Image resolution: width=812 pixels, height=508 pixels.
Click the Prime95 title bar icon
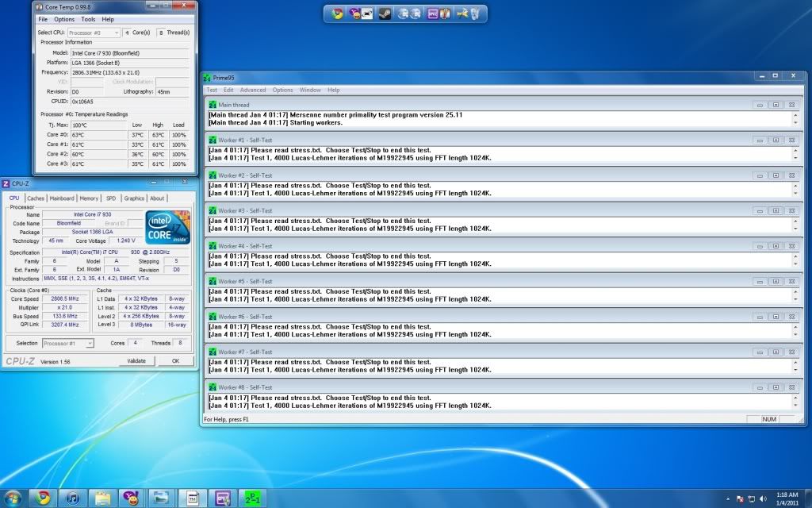click(207, 78)
